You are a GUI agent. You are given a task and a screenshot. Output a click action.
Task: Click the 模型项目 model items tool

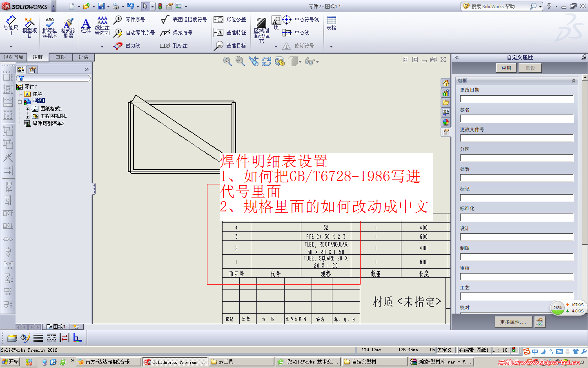click(29, 27)
